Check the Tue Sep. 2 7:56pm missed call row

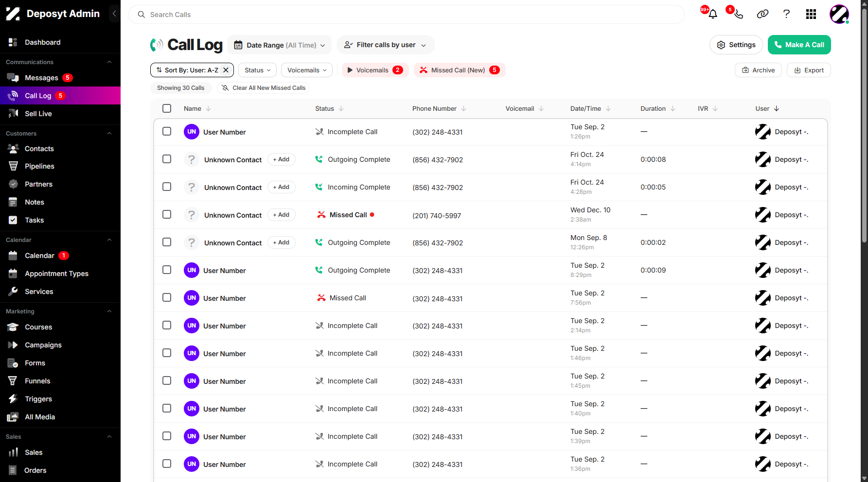pyautogui.click(x=167, y=297)
